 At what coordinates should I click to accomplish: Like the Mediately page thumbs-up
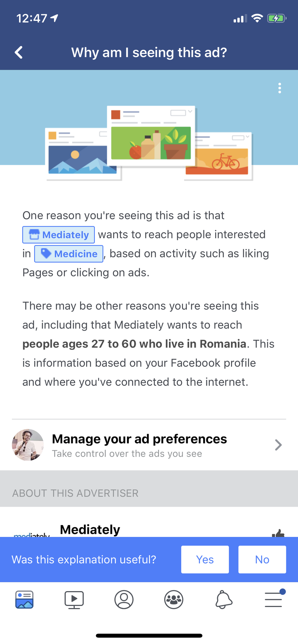[278, 533]
